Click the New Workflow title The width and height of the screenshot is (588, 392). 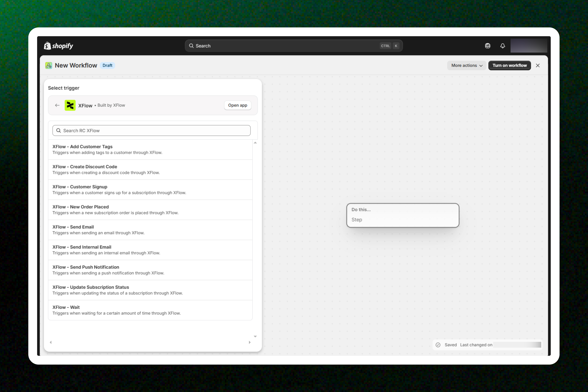[x=76, y=66]
